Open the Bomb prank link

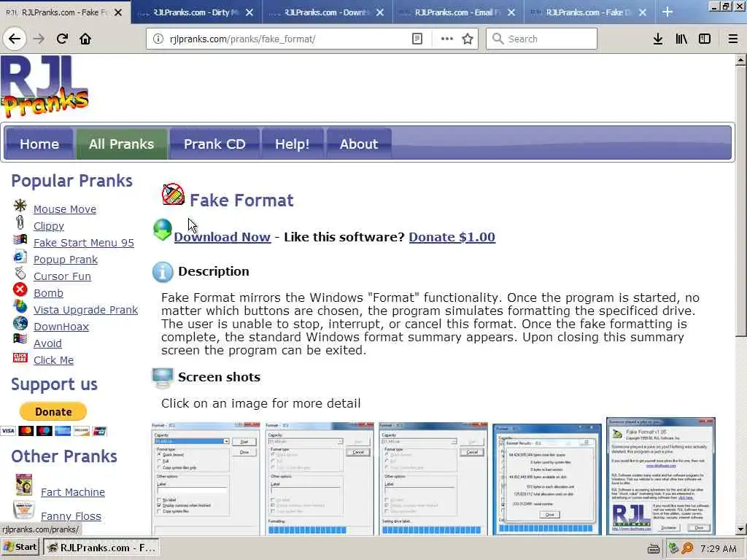click(48, 293)
